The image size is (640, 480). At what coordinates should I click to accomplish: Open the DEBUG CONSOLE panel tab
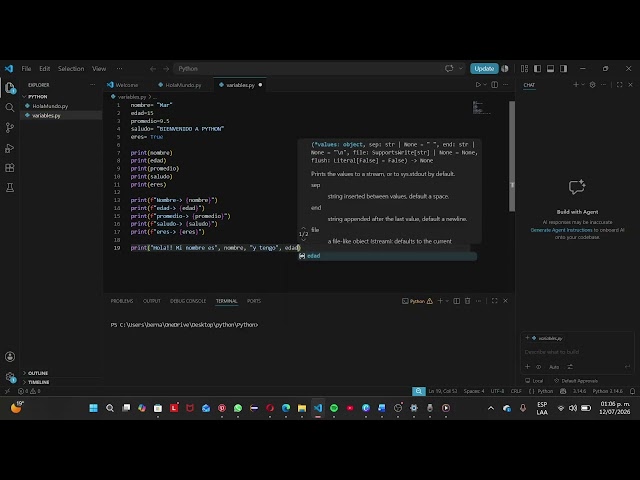point(188,301)
